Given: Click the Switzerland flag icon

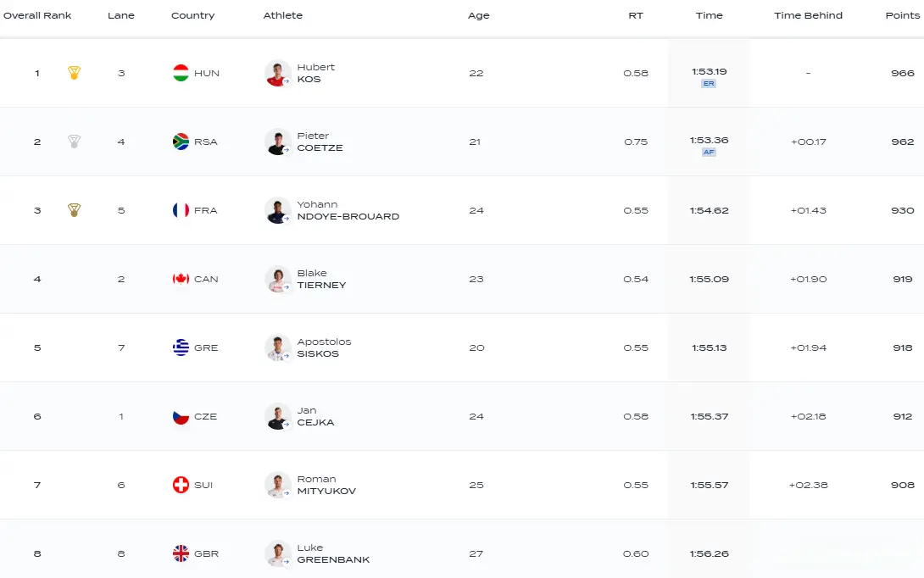Looking at the screenshot, I should 181,485.
